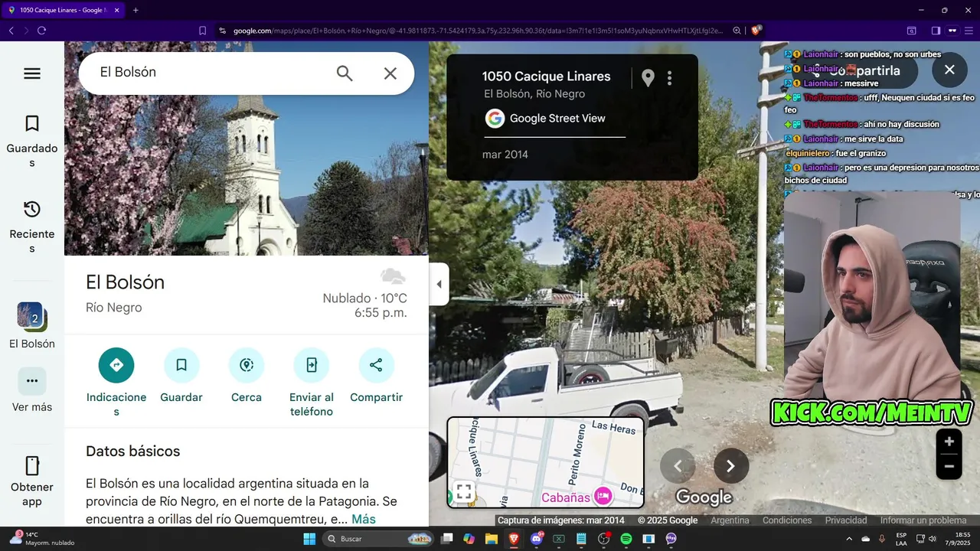
Task: Click the Cabañas lodging marker on minimap
Action: (603, 496)
